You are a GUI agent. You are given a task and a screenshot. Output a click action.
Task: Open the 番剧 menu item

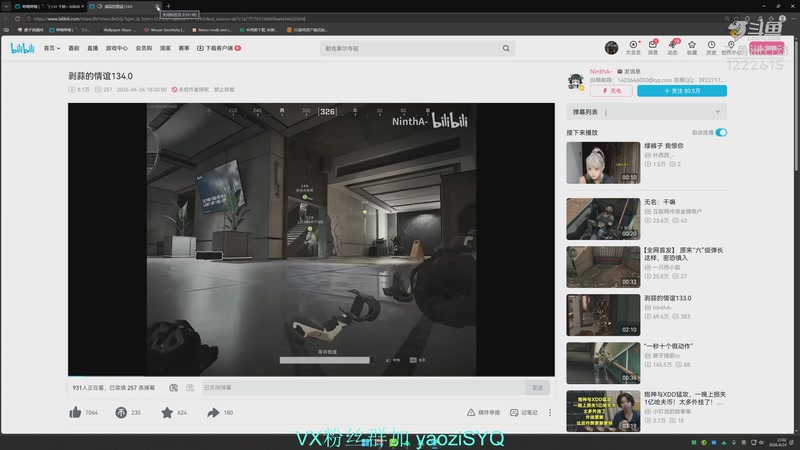[x=74, y=48]
